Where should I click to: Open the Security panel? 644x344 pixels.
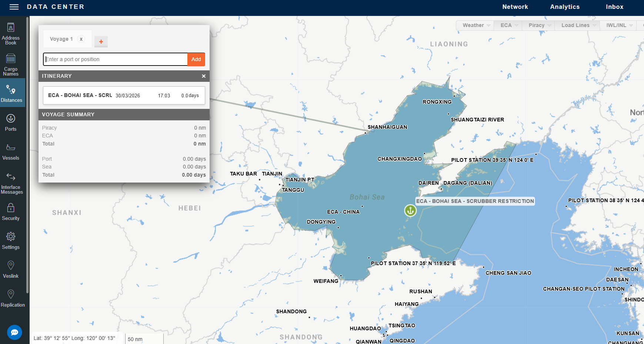point(11,212)
